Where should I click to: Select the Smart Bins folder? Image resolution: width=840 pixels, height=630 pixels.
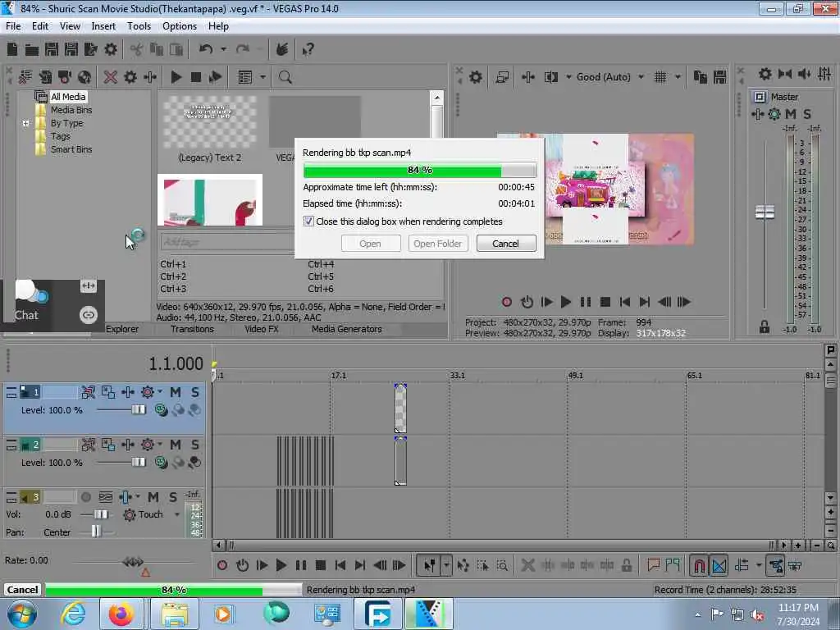[71, 149]
